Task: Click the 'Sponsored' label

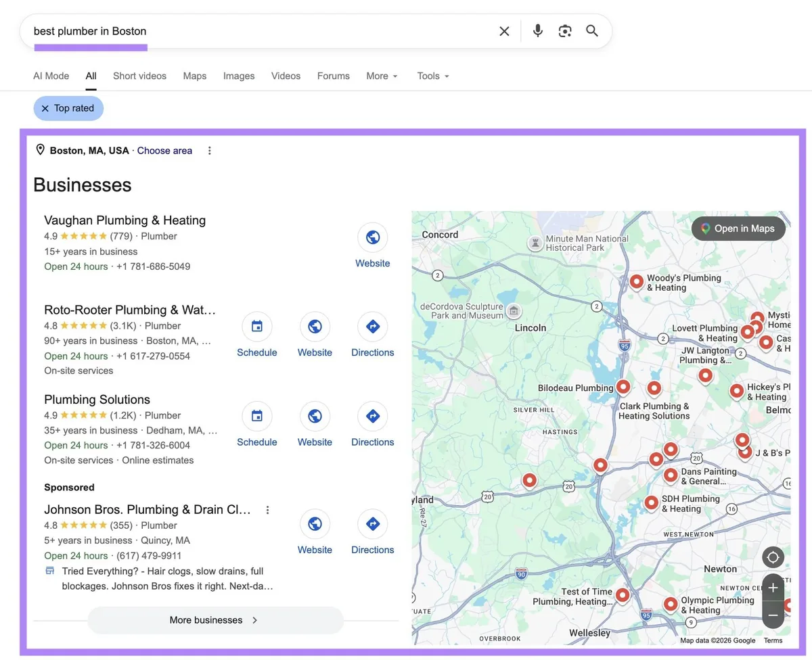Action: 69,488
